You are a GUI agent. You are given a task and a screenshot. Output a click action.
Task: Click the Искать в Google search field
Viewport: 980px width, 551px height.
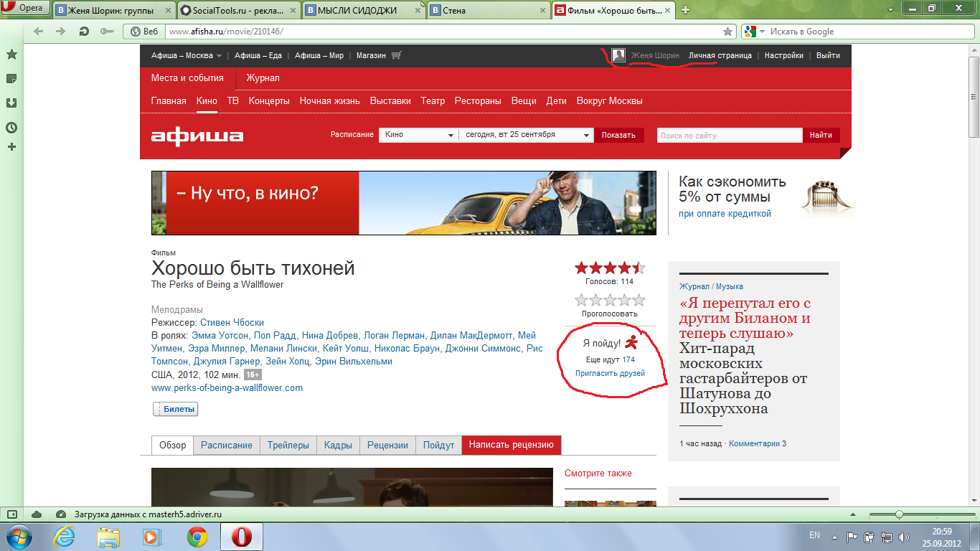click(870, 32)
